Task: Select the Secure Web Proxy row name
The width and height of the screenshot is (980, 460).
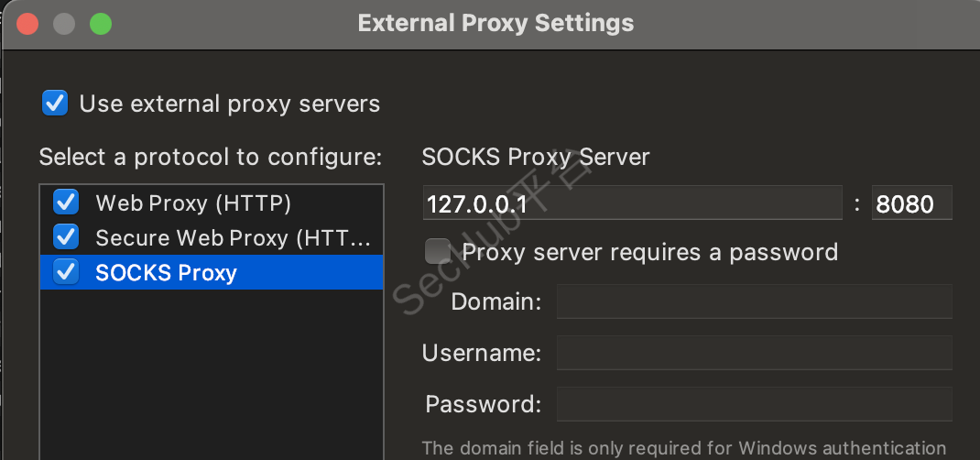Action: (x=233, y=238)
